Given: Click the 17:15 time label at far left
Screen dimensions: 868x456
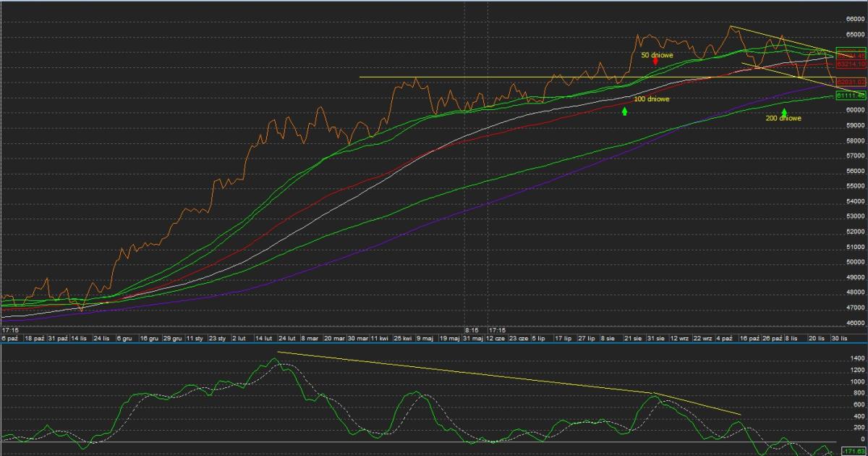Looking at the screenshot, I should click(x=10, y=329).
